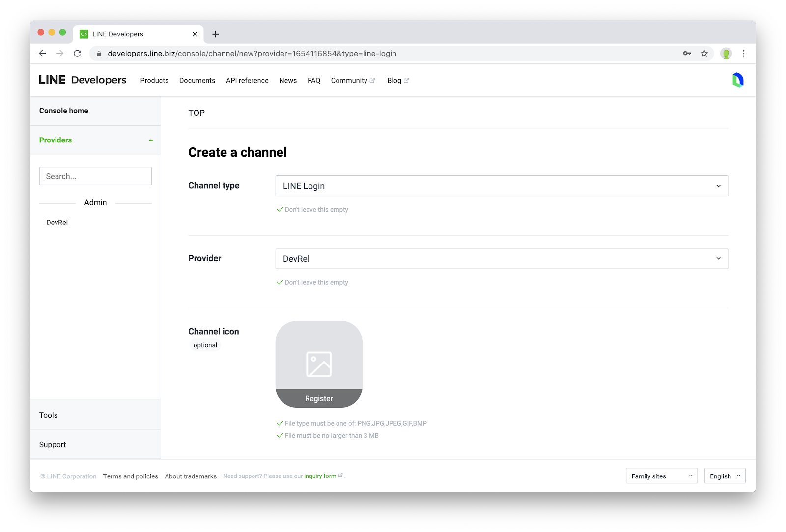786x532 pixels.
Task: Open the Provider dropdown showing DevRel
Action: 502,259
